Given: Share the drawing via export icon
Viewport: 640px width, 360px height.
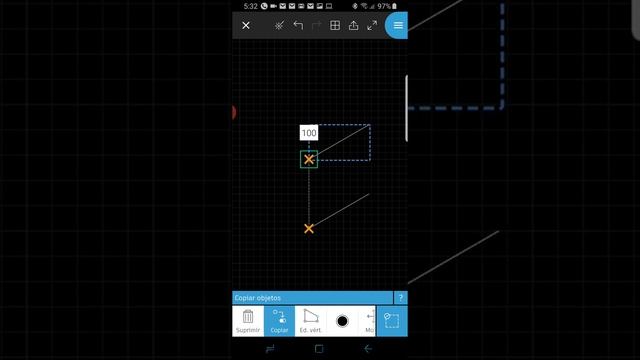Looking at the screenshot, I should point(353,25).
